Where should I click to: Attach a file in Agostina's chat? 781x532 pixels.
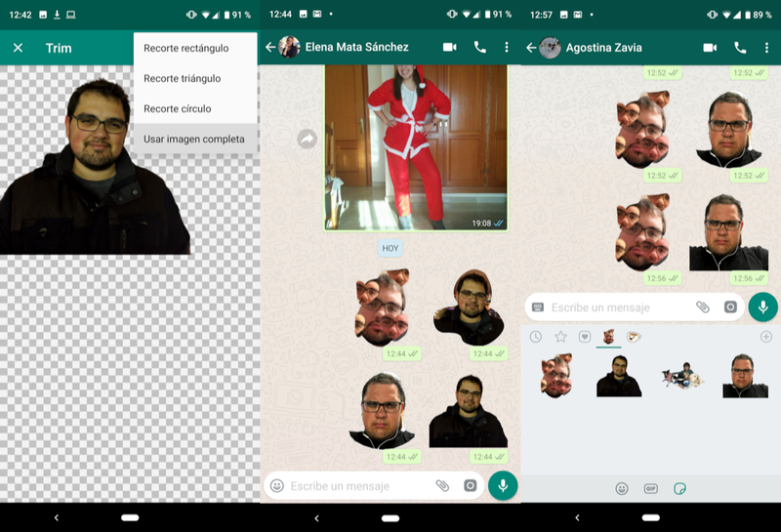coord(703,307)
